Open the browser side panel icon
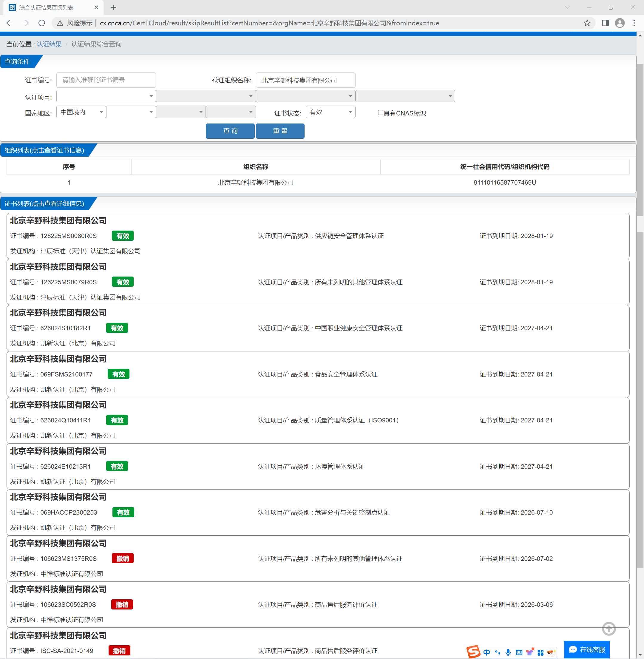 [x=606, y=23]
